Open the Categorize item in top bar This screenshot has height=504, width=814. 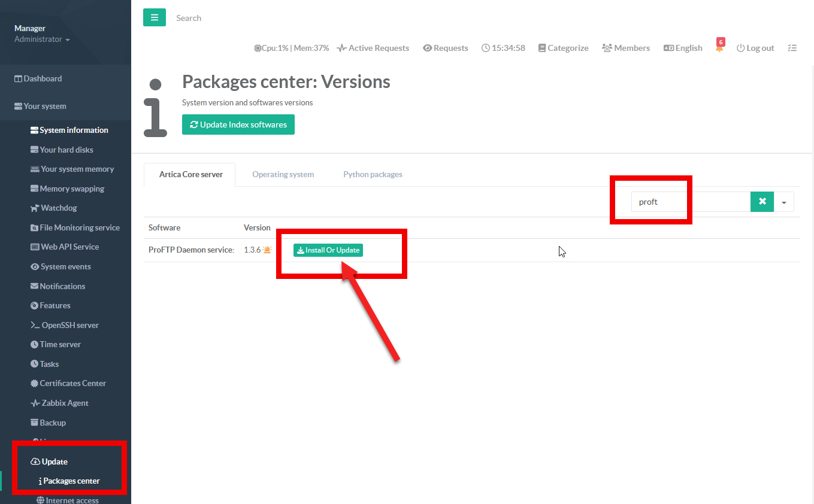point(562,48)
